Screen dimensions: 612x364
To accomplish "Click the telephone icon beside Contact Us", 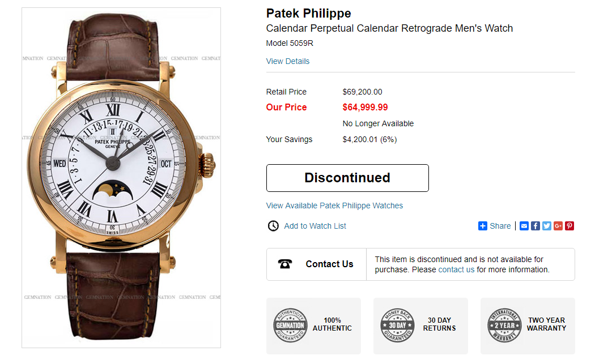I will pyautogui.click(x=285, y=264).
